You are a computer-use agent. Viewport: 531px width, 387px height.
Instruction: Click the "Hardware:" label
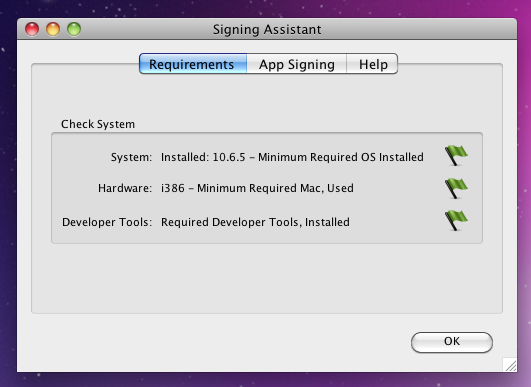125,188
